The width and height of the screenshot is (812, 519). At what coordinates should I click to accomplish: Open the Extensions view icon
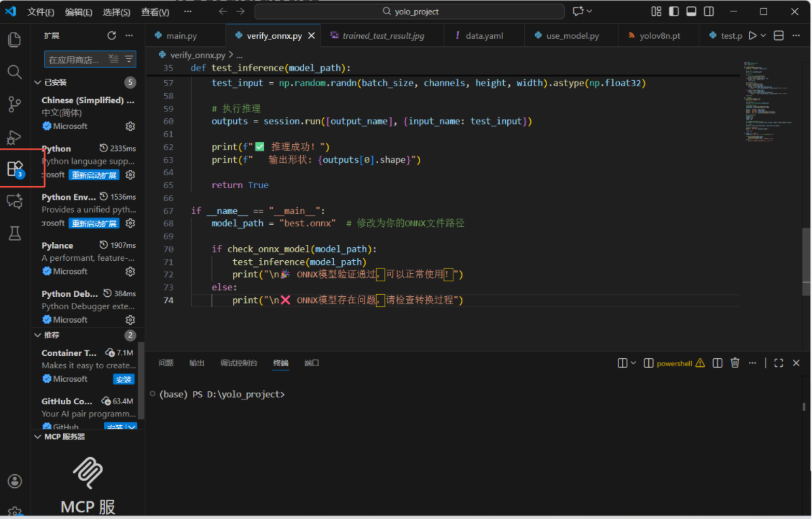pos(14,169)
